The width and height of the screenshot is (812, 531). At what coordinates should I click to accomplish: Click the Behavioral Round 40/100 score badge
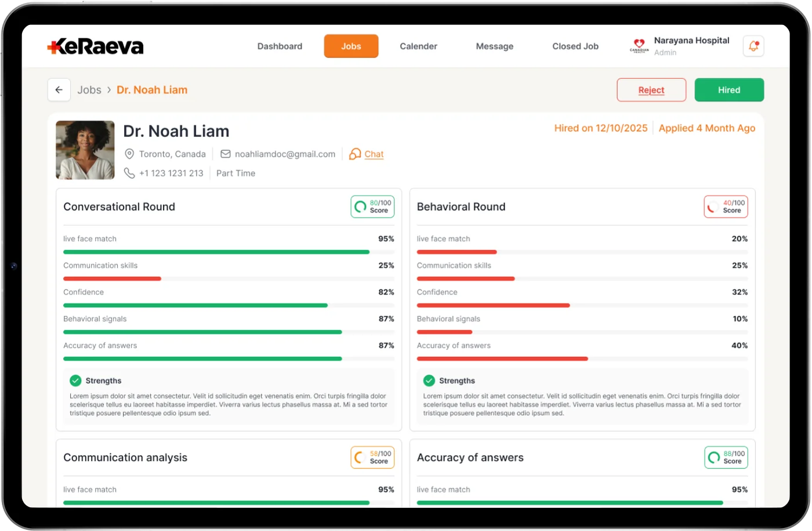726,207
